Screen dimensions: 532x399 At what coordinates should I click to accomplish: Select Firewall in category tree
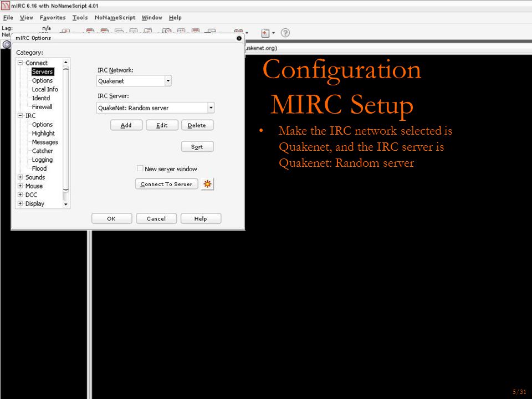[x=42, y=107]
